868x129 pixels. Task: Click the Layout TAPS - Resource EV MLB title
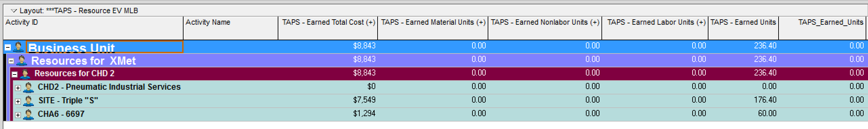[79, 11]
